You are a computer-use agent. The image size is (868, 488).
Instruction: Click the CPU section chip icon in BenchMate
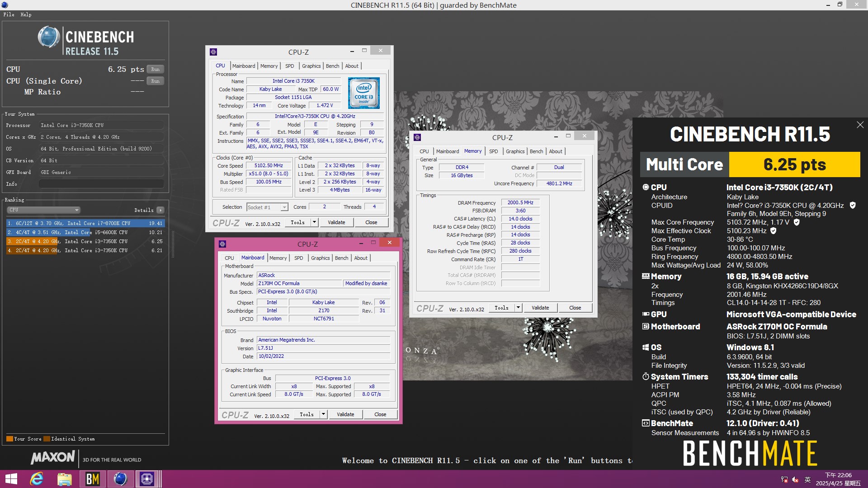tap(646, 187)
